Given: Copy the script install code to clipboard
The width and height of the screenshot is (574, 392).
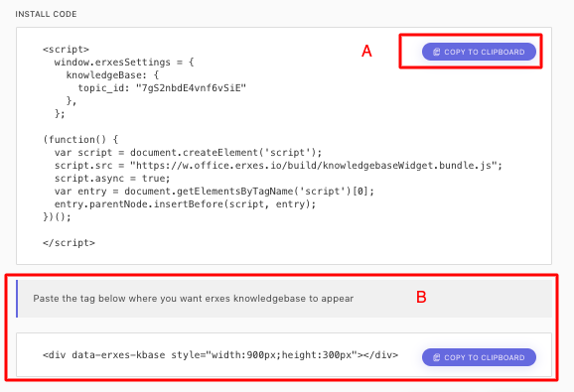Looking at the screenshot, I should [x=479, y=52].
